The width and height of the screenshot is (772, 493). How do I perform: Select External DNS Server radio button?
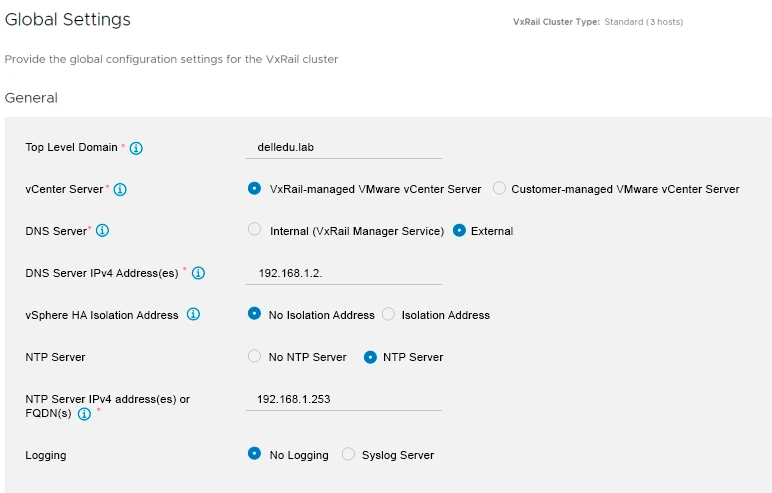pyautogui.click(x=459, y=230)
